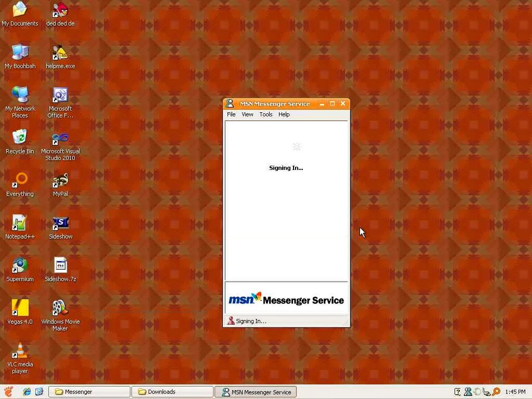Click the tray icon left of magnifier

pos(486,392)
